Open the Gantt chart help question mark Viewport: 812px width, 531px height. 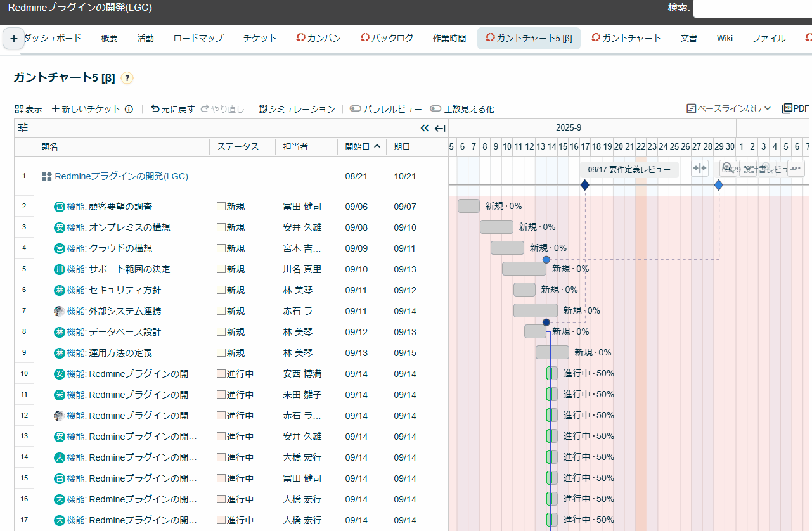click(127, 79)
